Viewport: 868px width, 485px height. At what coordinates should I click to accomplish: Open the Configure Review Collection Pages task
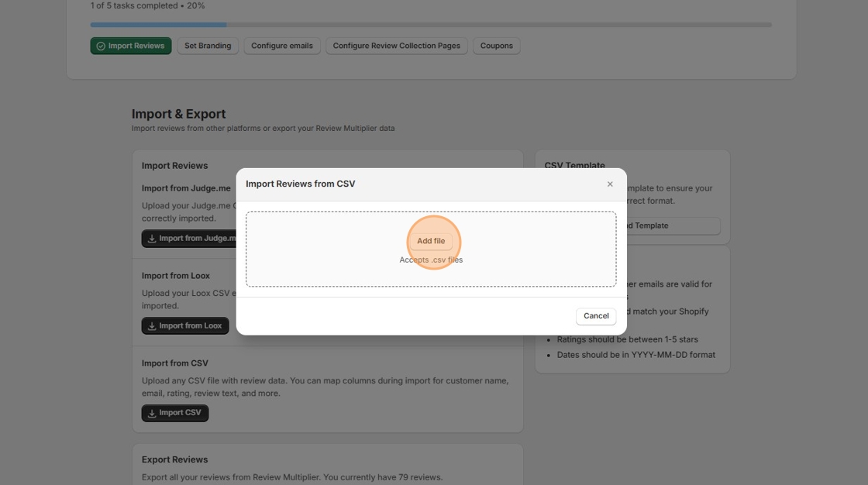396,45
